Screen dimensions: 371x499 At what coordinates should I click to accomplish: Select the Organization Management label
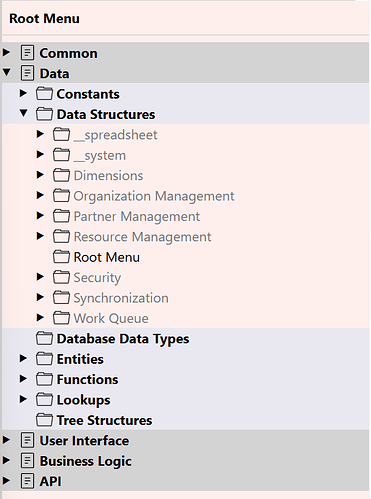tap(154, 196)
